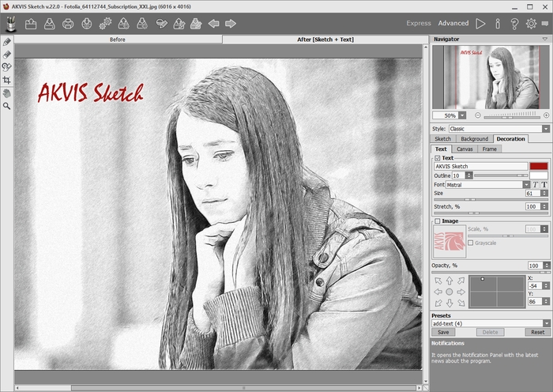553x392 pixels.
Task: Open the Frame decoration tab
Action: (x=490, y=149)
